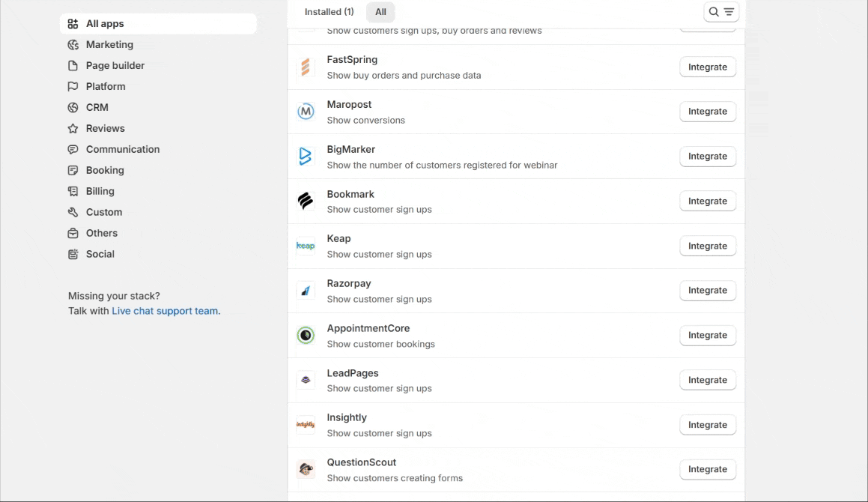Click the AppointmentCore app logo
The width and height of the screenshot is (868, 502).
pyautogui.click(x=306, y=335)
